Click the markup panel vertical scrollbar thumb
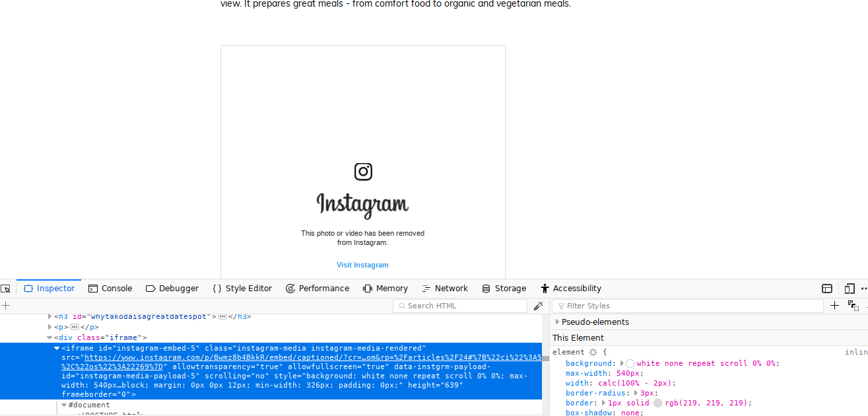 click(x=546, y=359)
